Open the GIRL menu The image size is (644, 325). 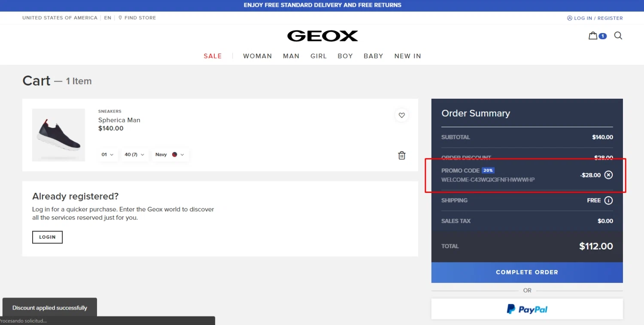point(319,56)
